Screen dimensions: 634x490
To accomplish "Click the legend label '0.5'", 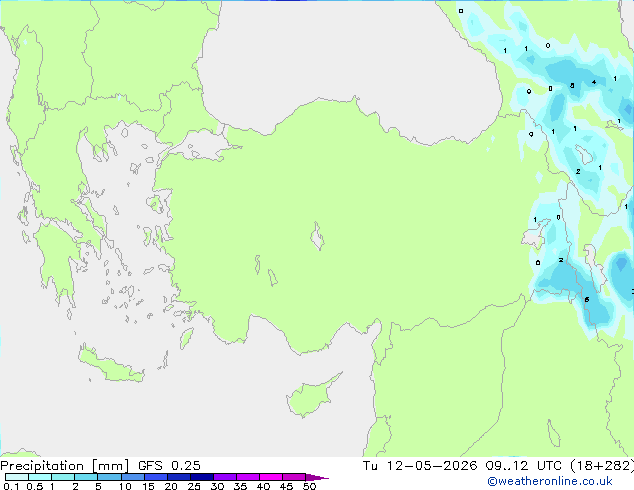I will 34,486.
